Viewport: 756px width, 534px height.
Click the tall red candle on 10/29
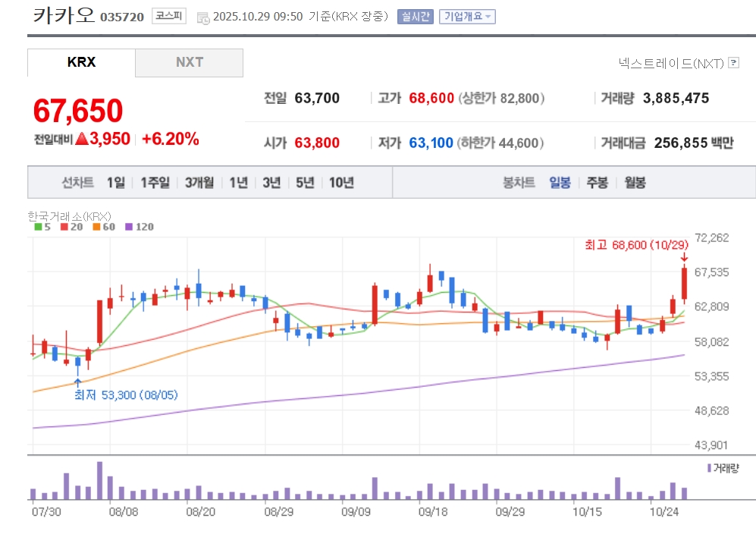[684, 284]
